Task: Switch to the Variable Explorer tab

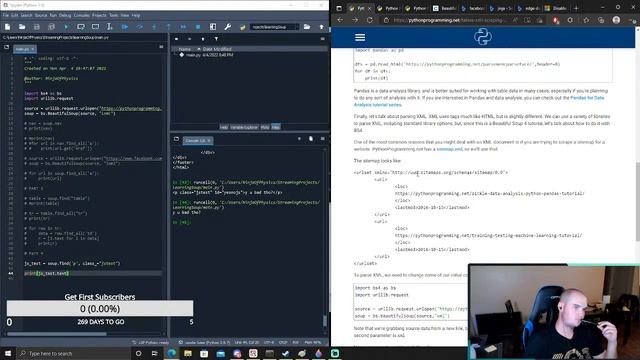Action: coord(244,127)
